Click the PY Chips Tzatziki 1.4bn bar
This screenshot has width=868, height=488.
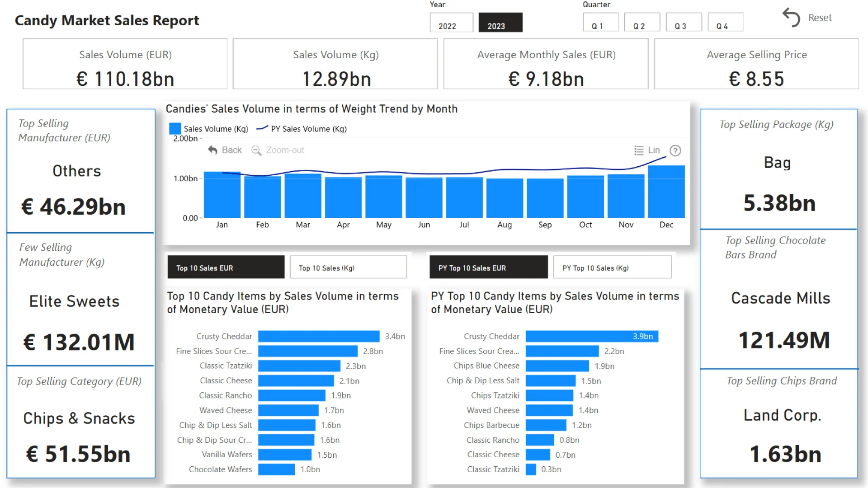coord(549,395)
